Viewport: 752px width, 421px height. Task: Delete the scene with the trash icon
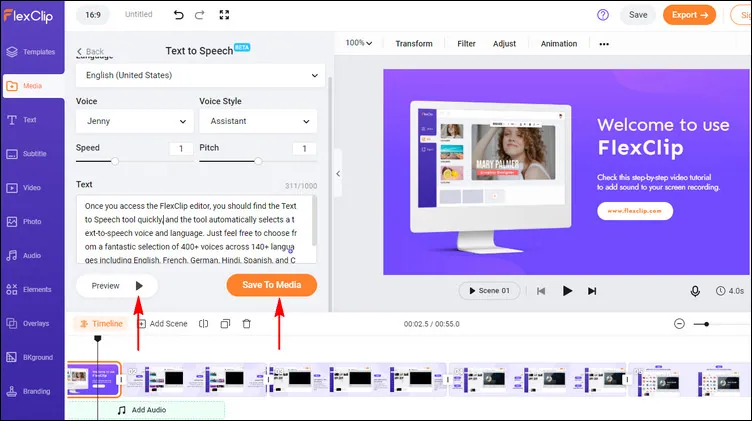(x=247, y=324)
